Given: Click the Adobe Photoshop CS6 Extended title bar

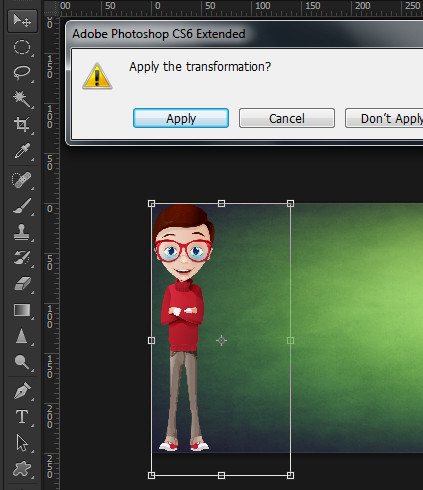Looking at the screenshot, I should [x=245, y=34].
